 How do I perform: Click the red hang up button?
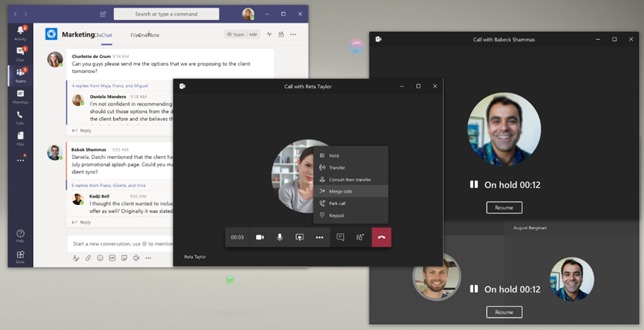point(381,237)
